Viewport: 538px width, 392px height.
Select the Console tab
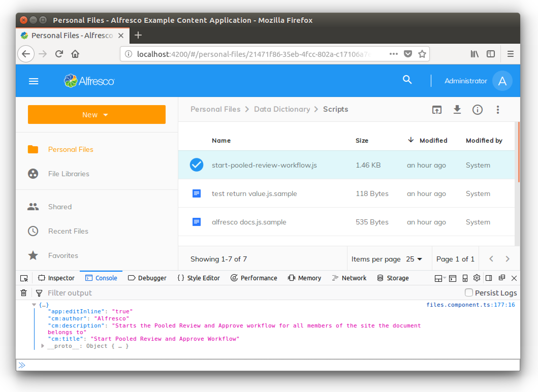pos(101,278)
